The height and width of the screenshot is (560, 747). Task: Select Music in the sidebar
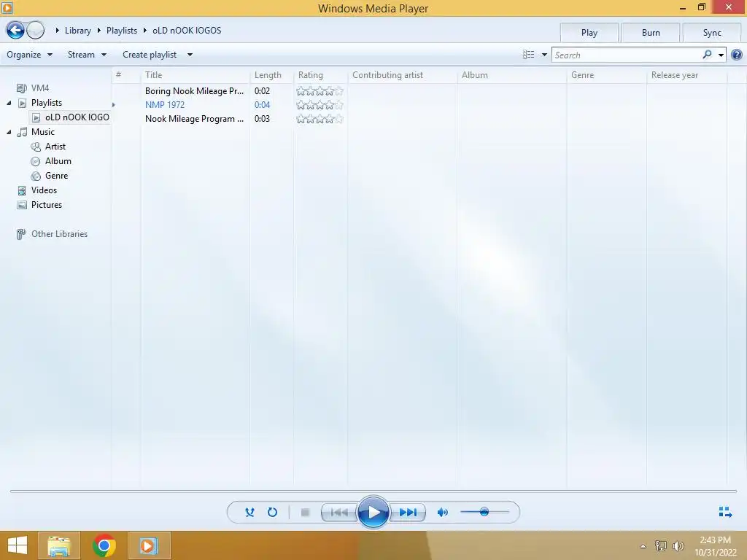[x=43, y=132]
